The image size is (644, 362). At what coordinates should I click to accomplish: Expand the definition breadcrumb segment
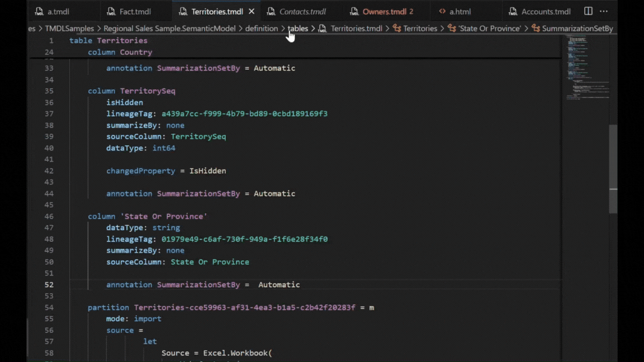click(x=261, y=28)
